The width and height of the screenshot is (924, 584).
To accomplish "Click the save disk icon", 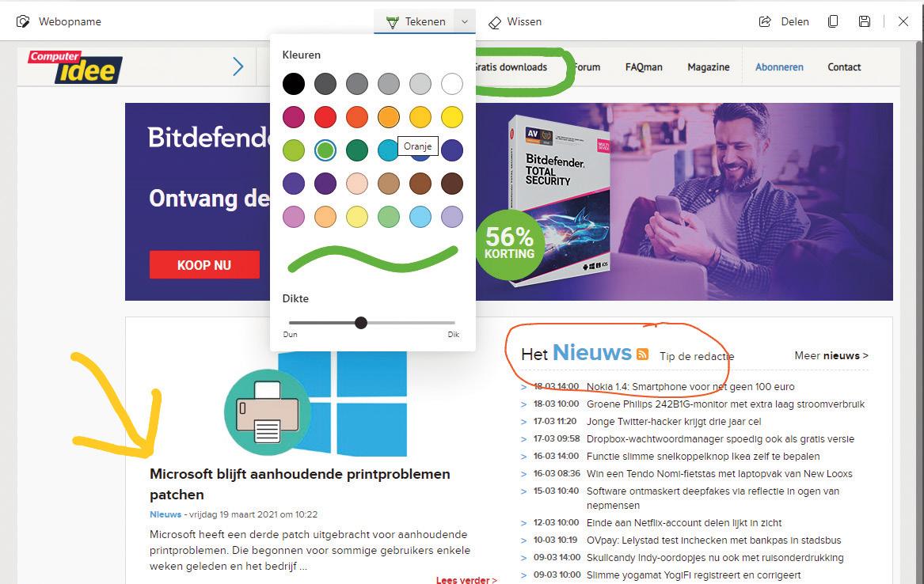I will [x=865, y=22].
